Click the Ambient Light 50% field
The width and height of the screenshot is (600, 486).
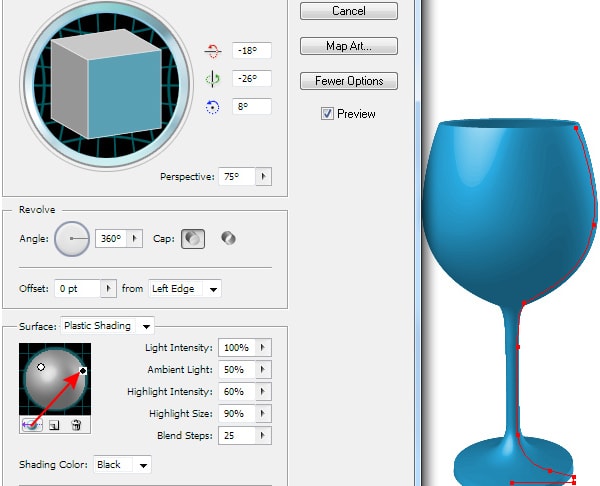(x=237, y=369)
